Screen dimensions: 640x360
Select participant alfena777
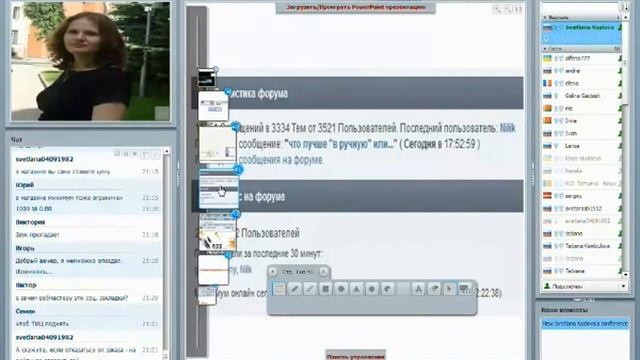(x=582, y=58)
